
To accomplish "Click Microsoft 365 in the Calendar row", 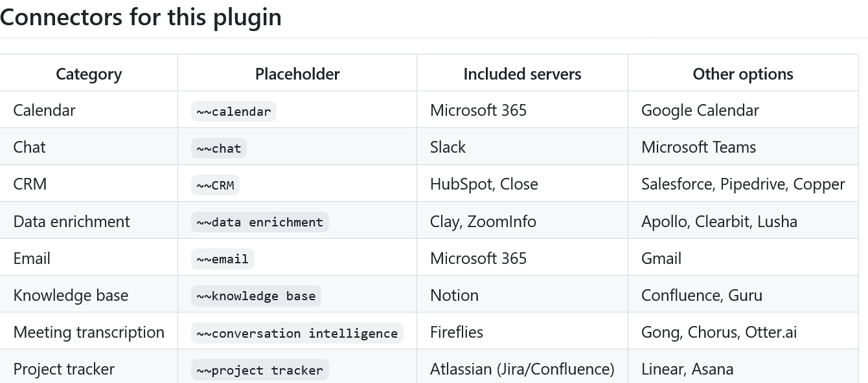I will [478, 110].
